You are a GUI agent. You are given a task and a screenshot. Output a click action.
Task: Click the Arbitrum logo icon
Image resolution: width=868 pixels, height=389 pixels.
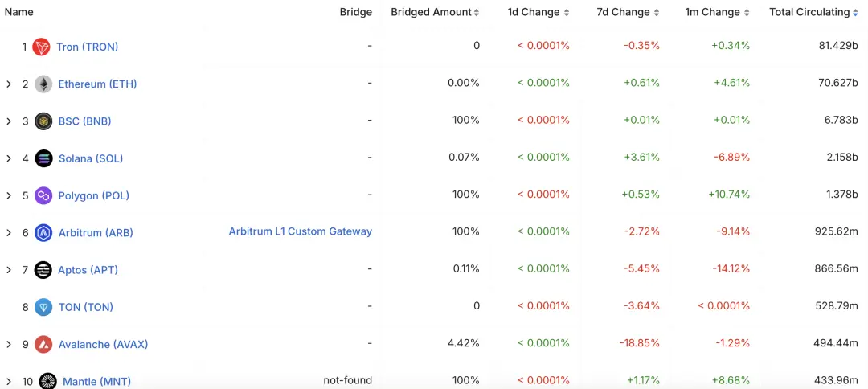pyautogui.click(x=43, y=233)
